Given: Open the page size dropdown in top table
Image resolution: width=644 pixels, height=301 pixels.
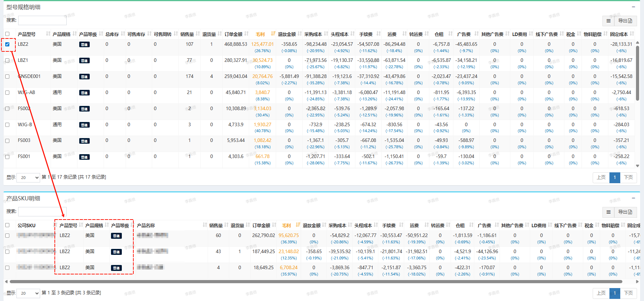Looking at the screenshot, I should [x=28, y=178].
